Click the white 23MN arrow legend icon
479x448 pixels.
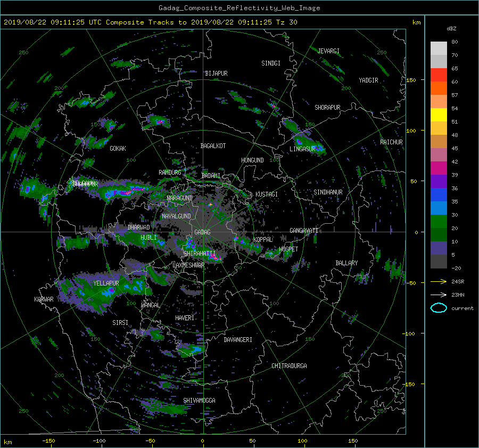point(439,295)
